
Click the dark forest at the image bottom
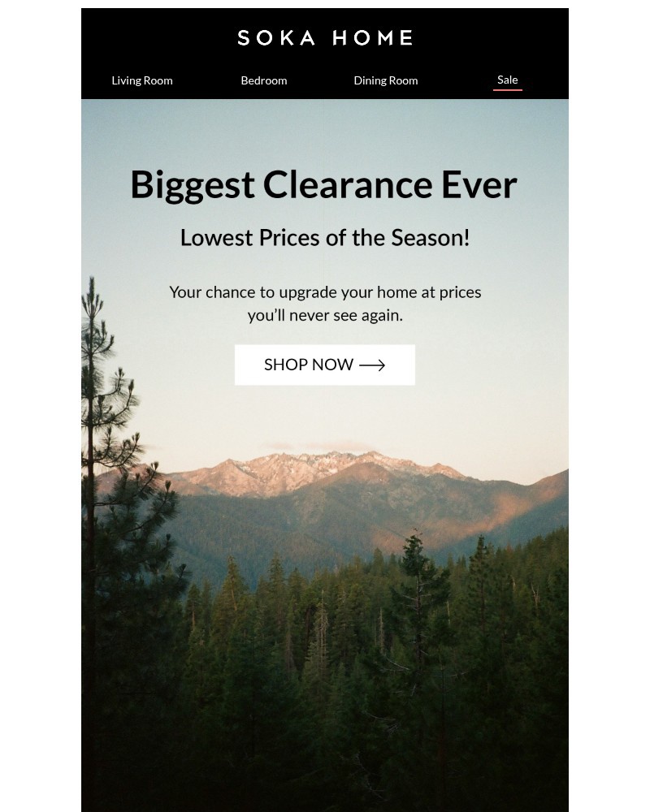[x=325, y=725]
